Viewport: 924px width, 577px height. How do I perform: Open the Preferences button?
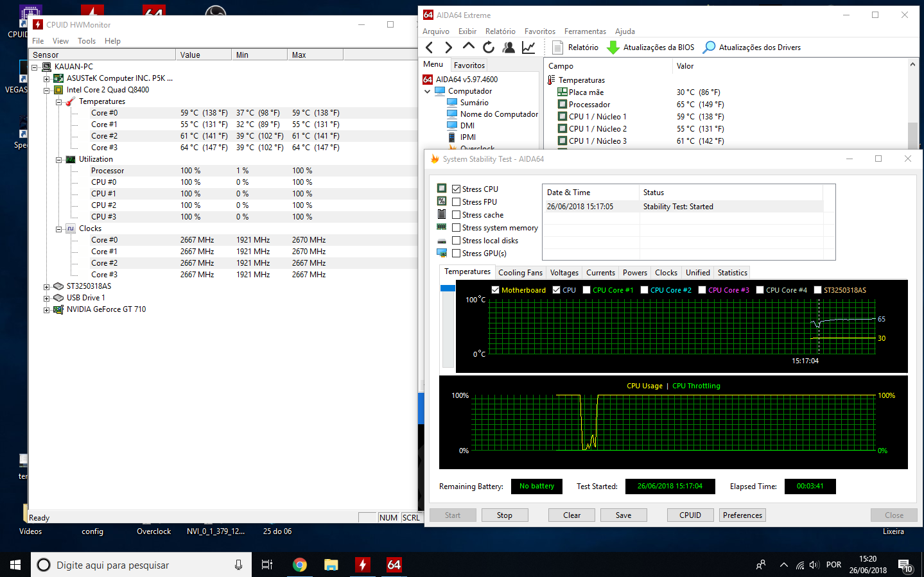pos(742,515)
